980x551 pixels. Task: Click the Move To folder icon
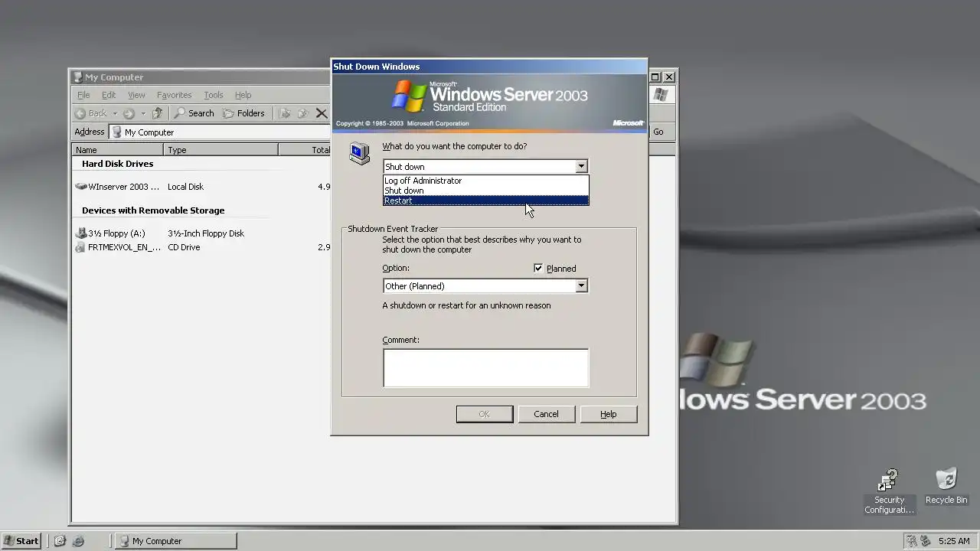(x=285, y=113)
